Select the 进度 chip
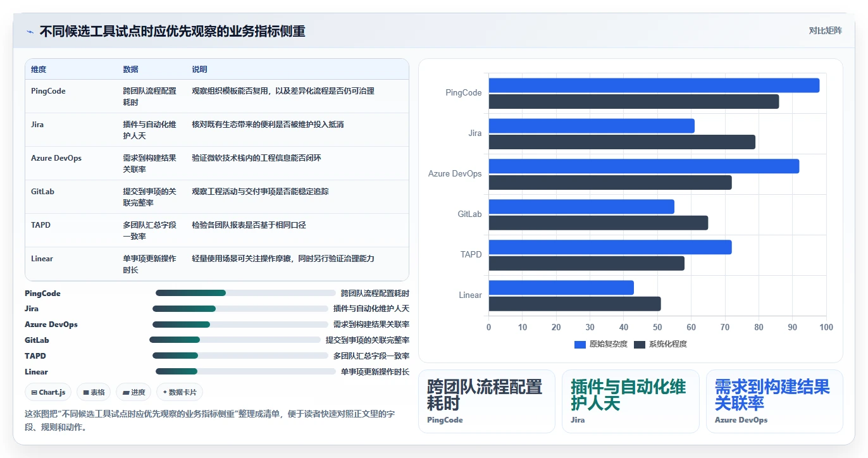Viewport: 868px width, 458px height. pyautogui.click(x=133, y=392)
